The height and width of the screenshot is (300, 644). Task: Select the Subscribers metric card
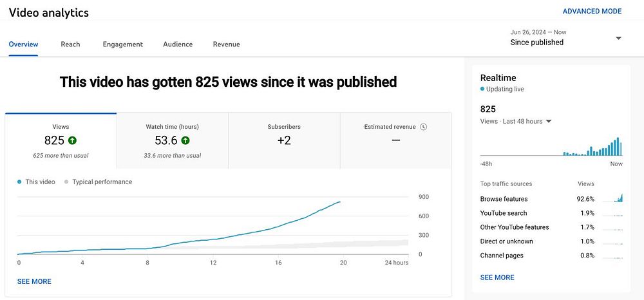pyautogui.click(x=284, y=141)
